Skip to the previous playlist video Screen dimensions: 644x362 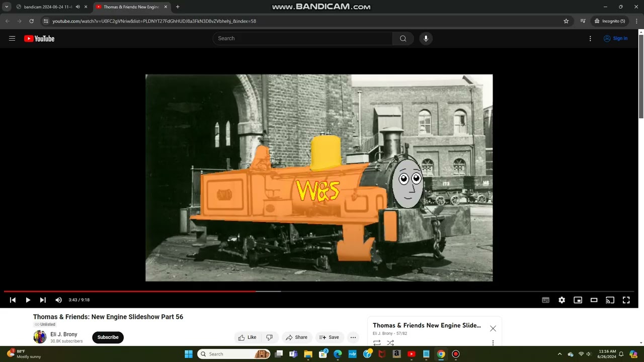pos(13,300)
